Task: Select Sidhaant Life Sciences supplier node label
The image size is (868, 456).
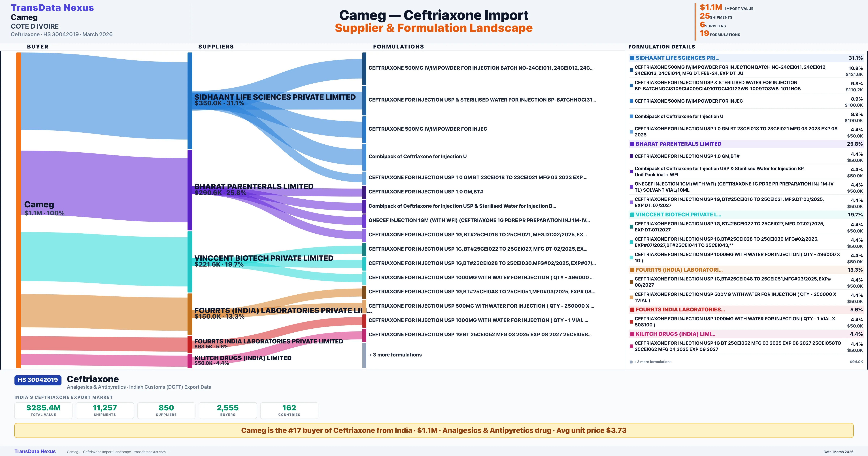Action: (x=275, y=97)
